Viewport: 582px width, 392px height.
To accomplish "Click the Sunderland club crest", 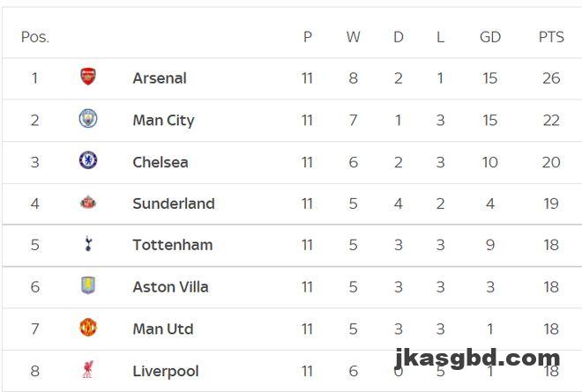I will pyautogui.click(x=87, y=203).
